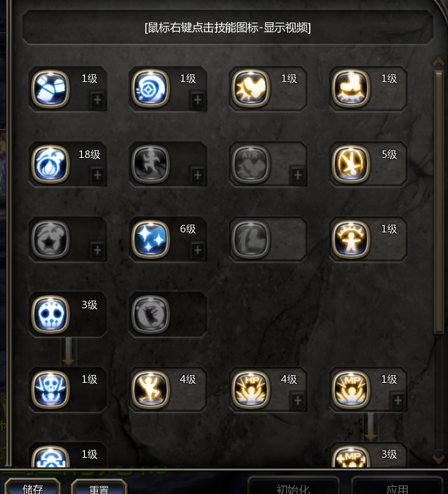Click the plus button beside the HP skill
This screenshot has width=448, height=494.
(x=298, y=400)
